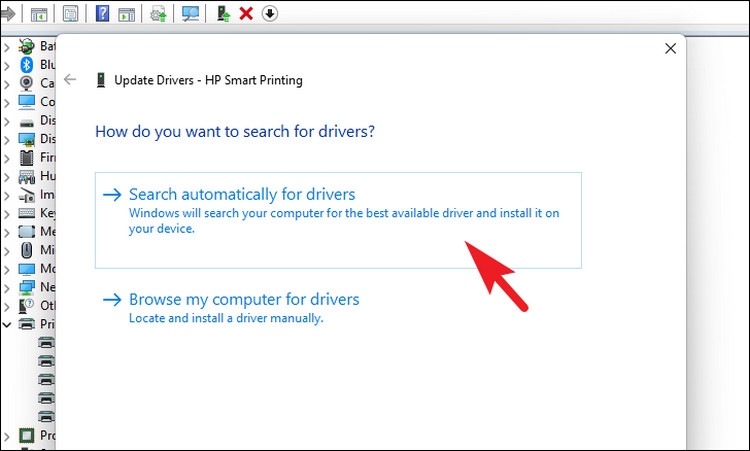Select the 'Mi' tree row label

pos(47,250)
